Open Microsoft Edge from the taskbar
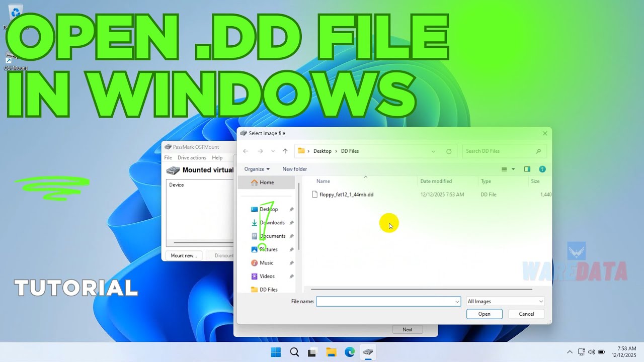 click(x=350, y=352)
